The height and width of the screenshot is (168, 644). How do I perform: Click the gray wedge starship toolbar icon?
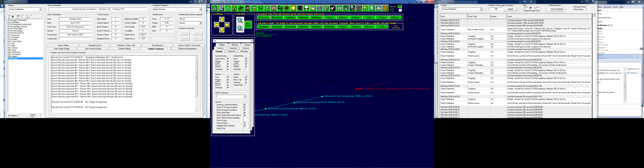(x=267, y=8)
